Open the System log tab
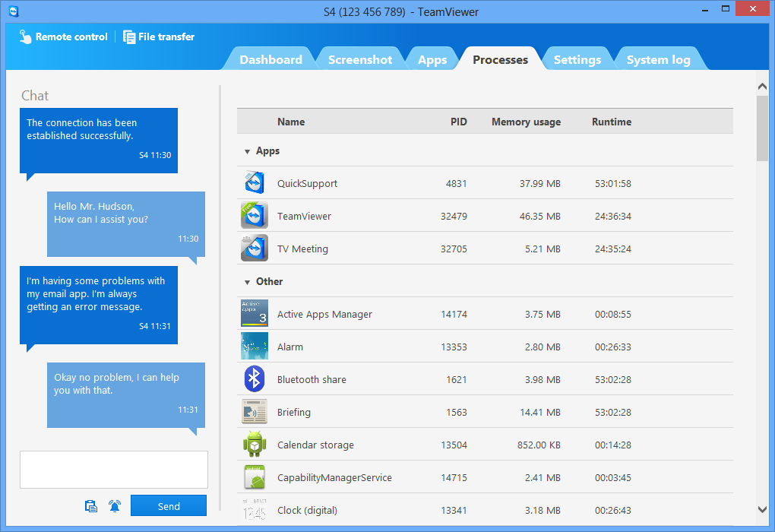This screenshot has width=775, height=532. (x=658, y=59)
